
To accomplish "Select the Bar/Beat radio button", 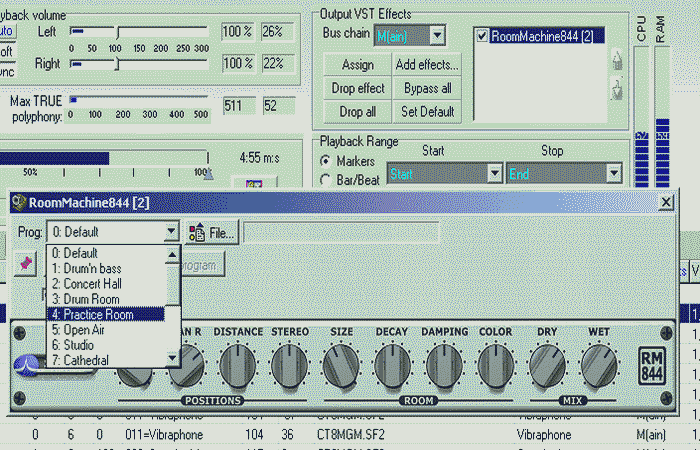I will point(326,180).
